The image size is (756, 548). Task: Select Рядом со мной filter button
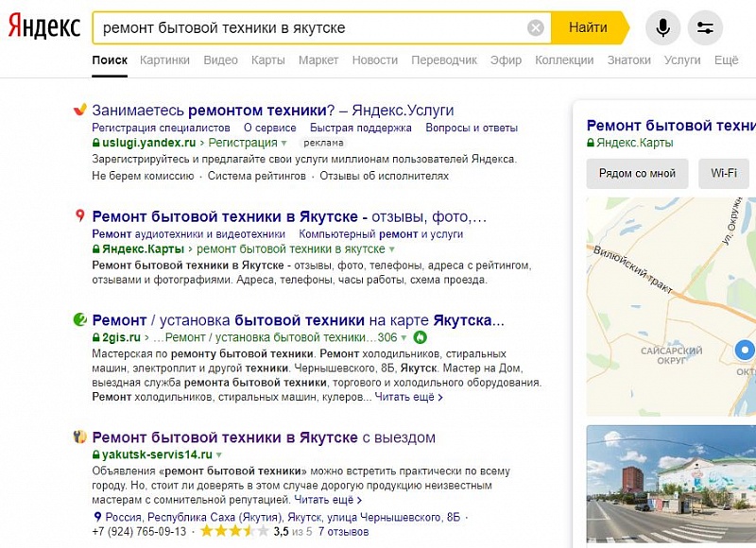[x=637, y=174]
